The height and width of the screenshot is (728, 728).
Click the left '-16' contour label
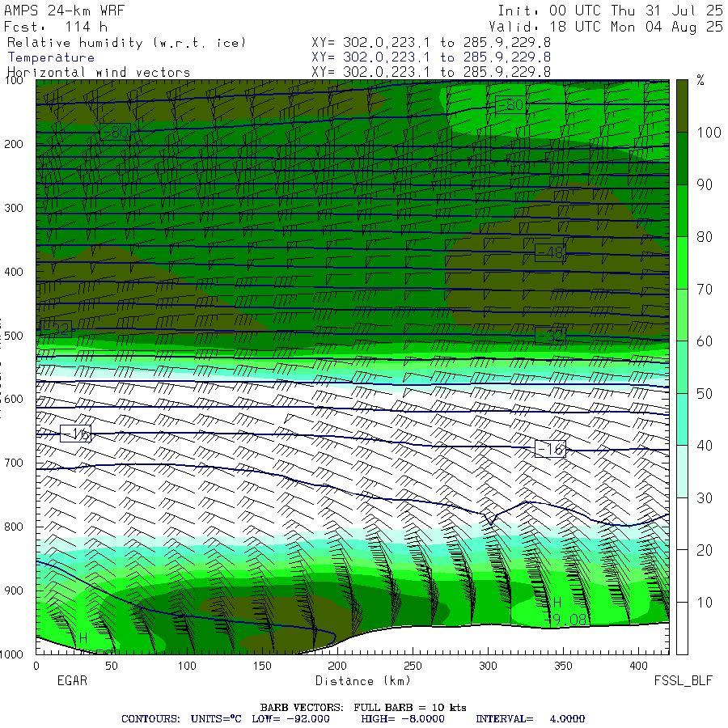[x=75, y=434]
